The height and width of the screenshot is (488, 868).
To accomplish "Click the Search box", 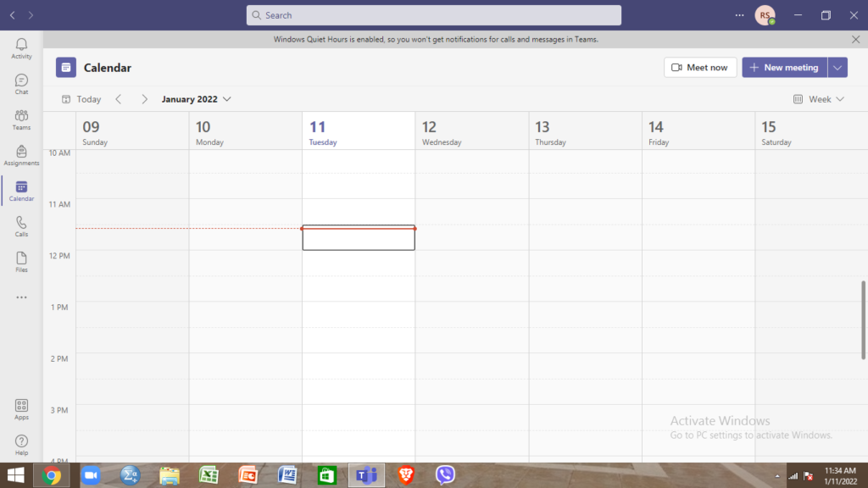I will coord(433,15).
